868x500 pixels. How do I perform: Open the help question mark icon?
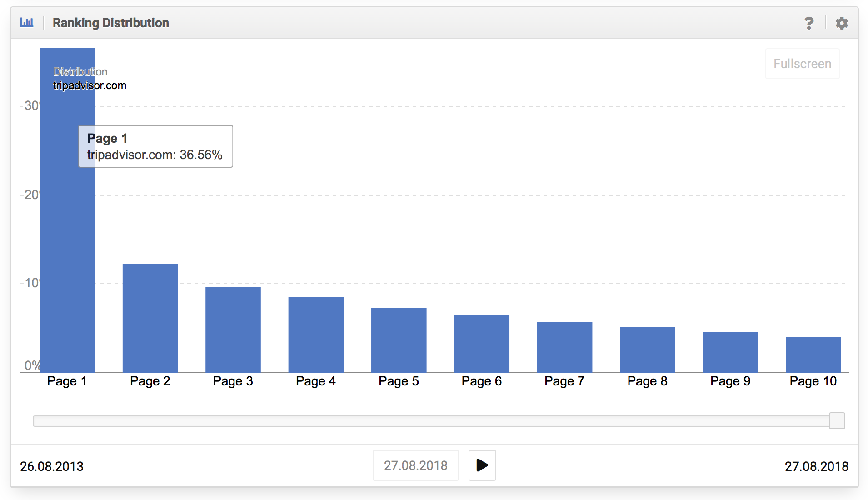[x=809, y=23]
